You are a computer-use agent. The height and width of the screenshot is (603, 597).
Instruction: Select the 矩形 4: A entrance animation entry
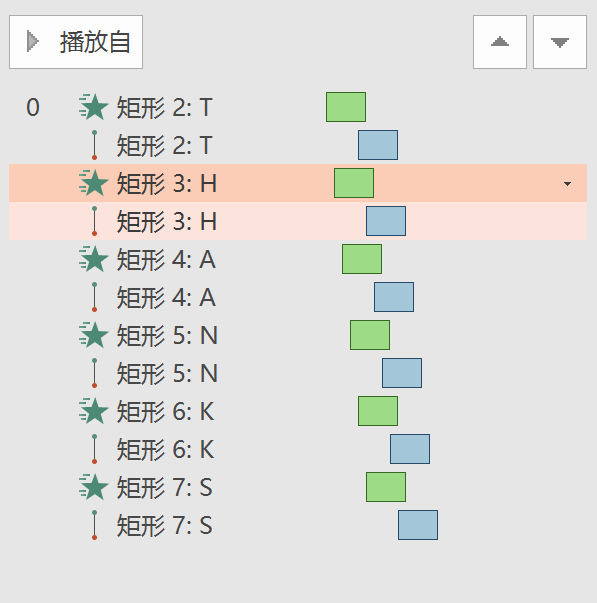[x=298, y=259]
